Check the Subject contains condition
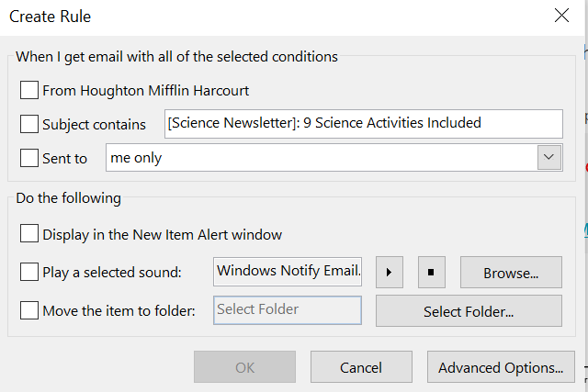This screenshot has height=392, width=588. 29,124
